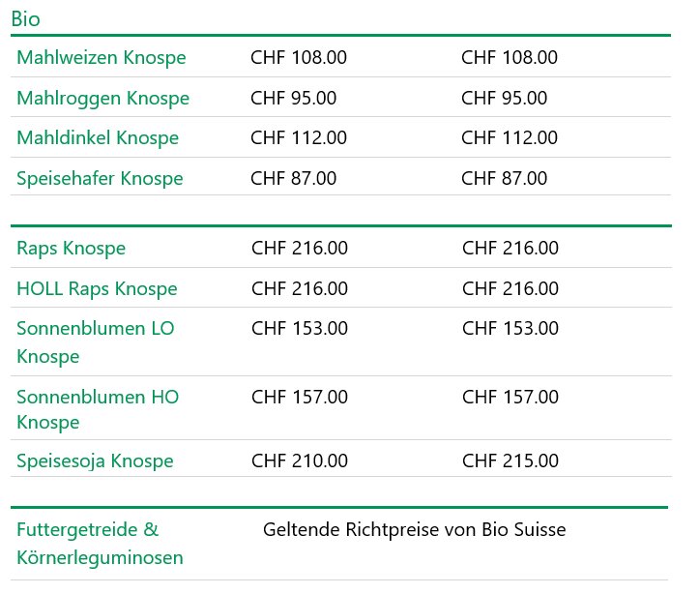Open Speisehafer Knospe product link
Screen dimensions: 700x594
(100, 179)
